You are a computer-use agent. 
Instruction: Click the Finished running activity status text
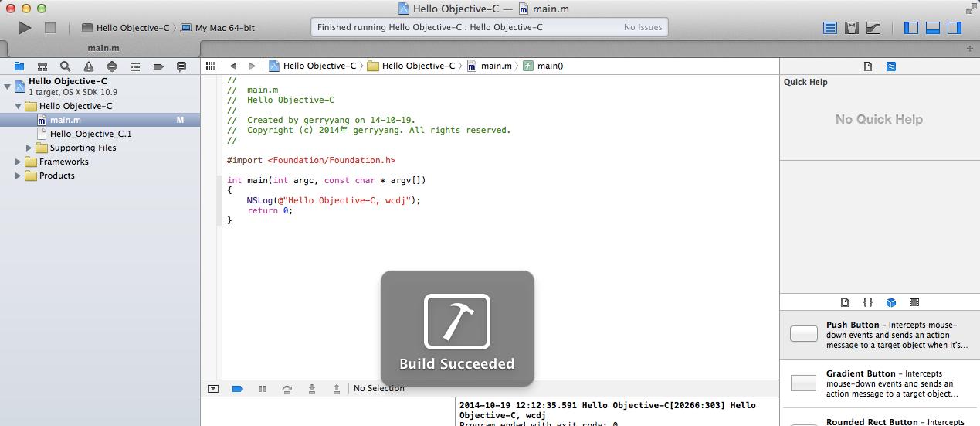pos(429,27)
